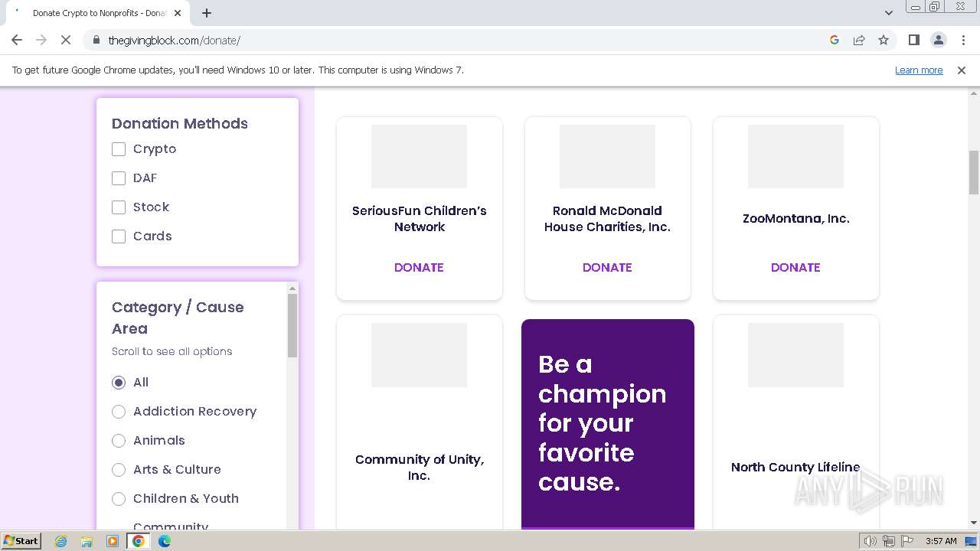Click the Be a champion banner
The width and height of the screenshot is (980, 551).
(x=608, y=424)
